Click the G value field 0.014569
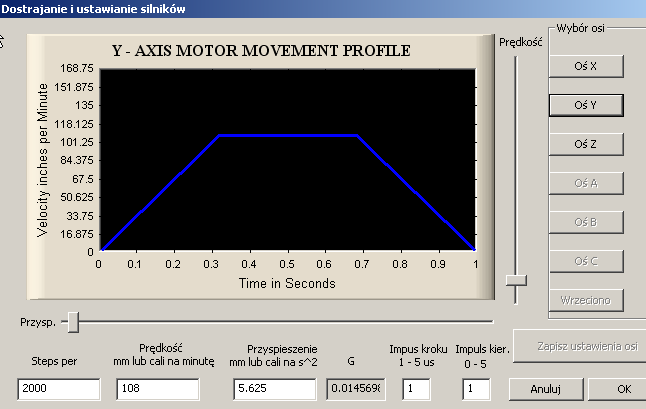 [x=356, y=389]
